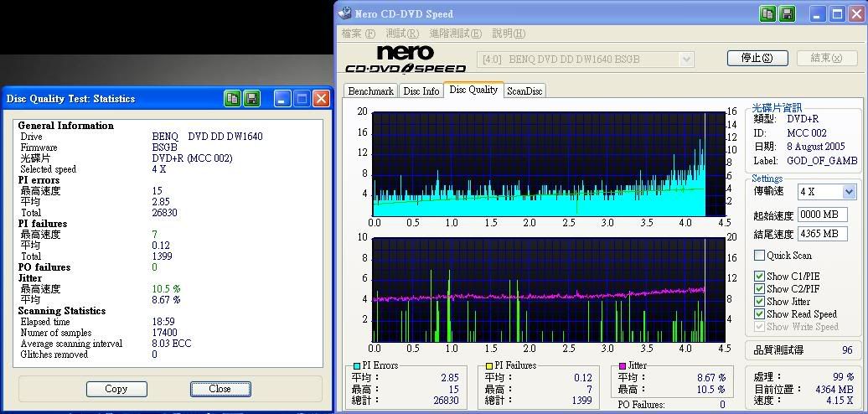Minimize the Nero CD-DVD Speed window
The image size is (868, 414).
point(819,14)
